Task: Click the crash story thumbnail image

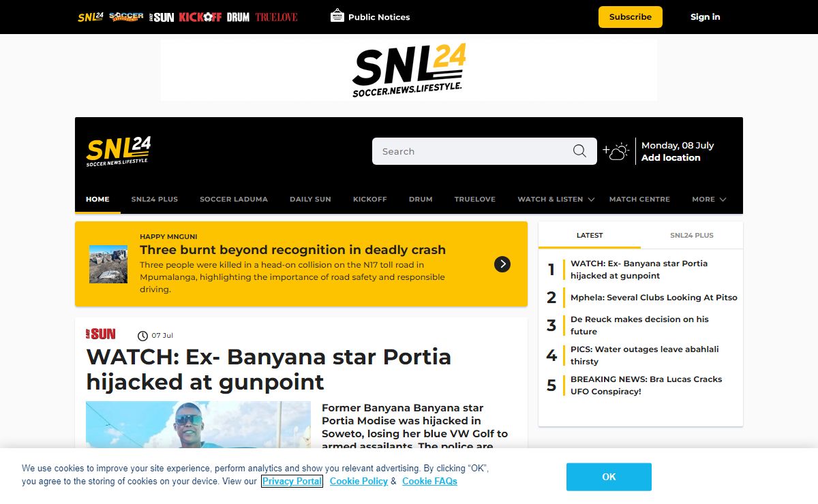Action: [x=108, y=264]
